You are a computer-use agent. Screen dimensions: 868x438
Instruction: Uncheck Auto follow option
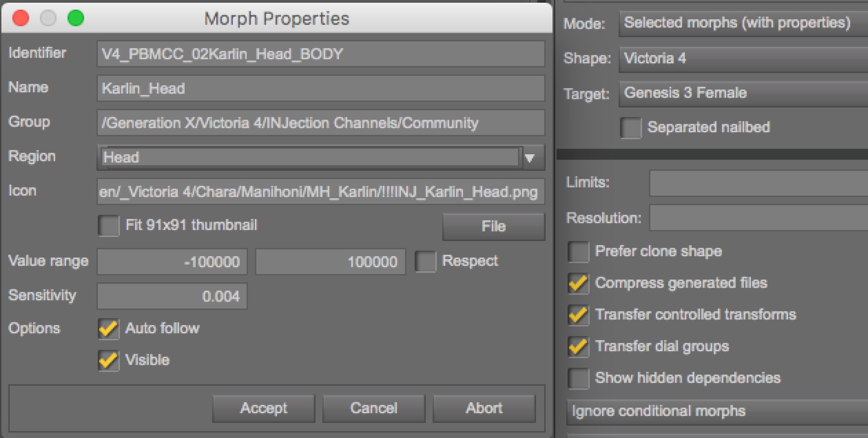(x=108, y=329)
